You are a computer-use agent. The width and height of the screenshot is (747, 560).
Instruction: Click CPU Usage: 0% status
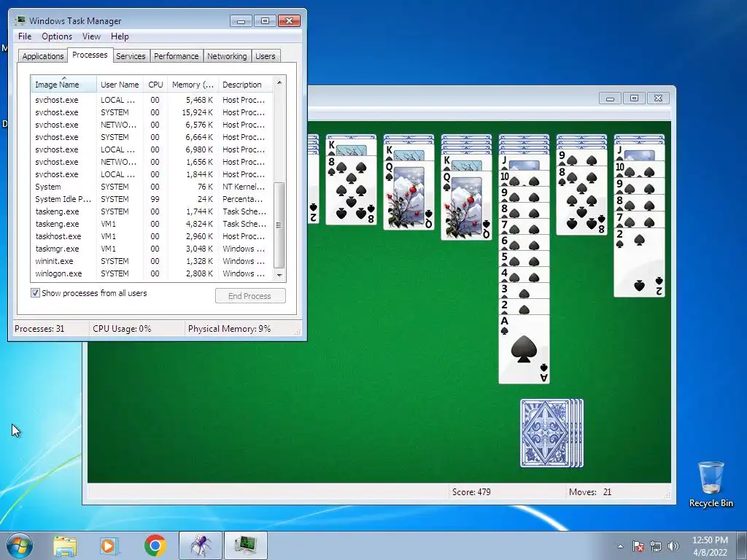click(x=122, y=329)
